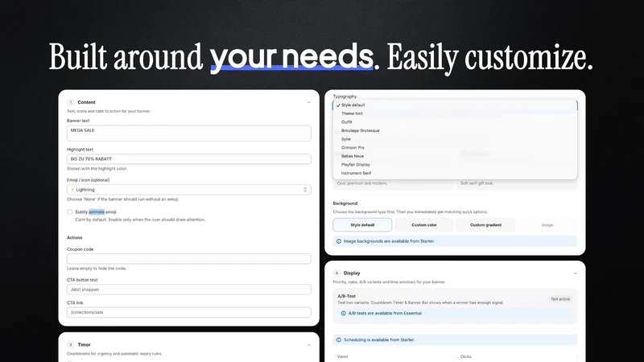
Task: Click the A/B-Test heading
Action: (346, 296)
